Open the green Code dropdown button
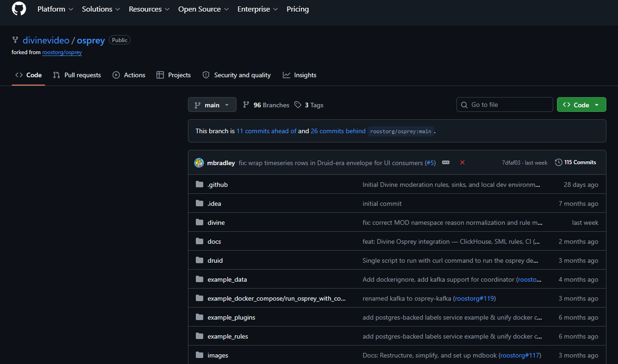This screenshot has width=618, height=364. (581, 105)
